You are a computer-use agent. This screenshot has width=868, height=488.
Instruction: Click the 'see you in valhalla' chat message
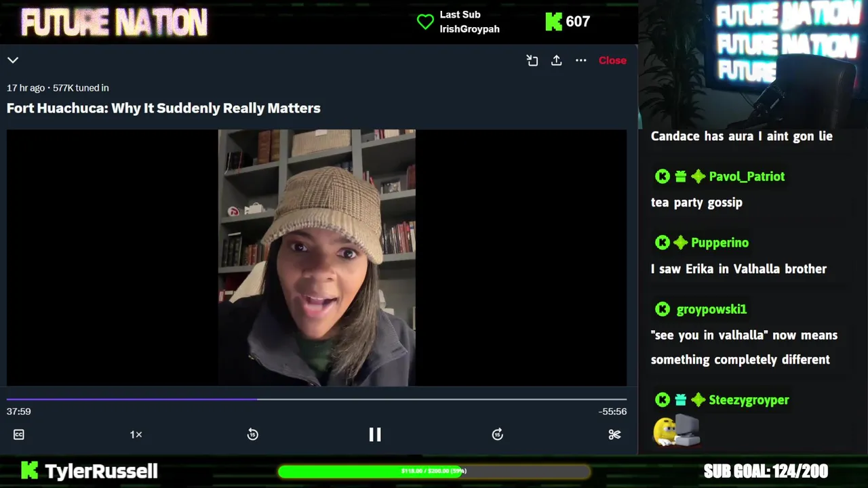(744, 347)
